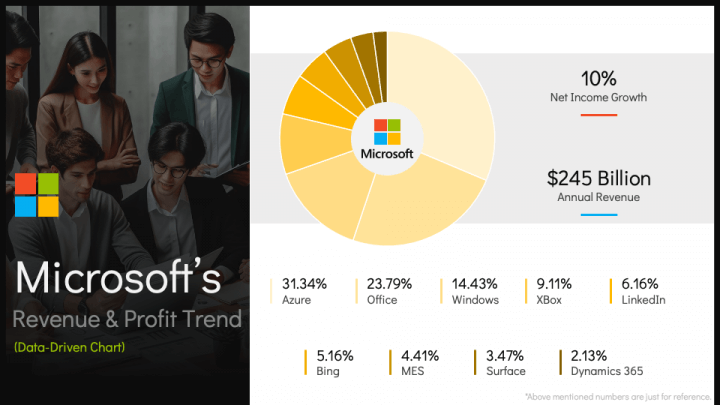Click the "31.34%" Azure value
720x405 pixels.
tap(304, 284)
